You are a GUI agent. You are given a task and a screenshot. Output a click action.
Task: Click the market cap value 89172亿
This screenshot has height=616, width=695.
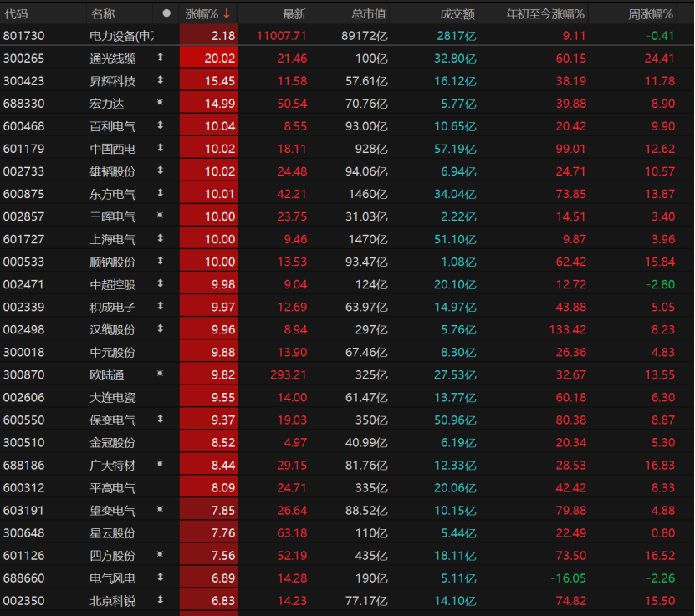click(x=365, y=36)
